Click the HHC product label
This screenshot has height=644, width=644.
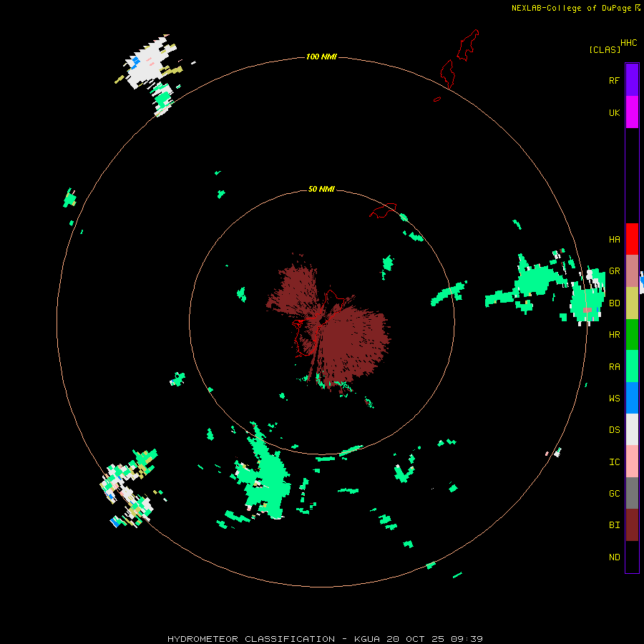click(629, 43)
